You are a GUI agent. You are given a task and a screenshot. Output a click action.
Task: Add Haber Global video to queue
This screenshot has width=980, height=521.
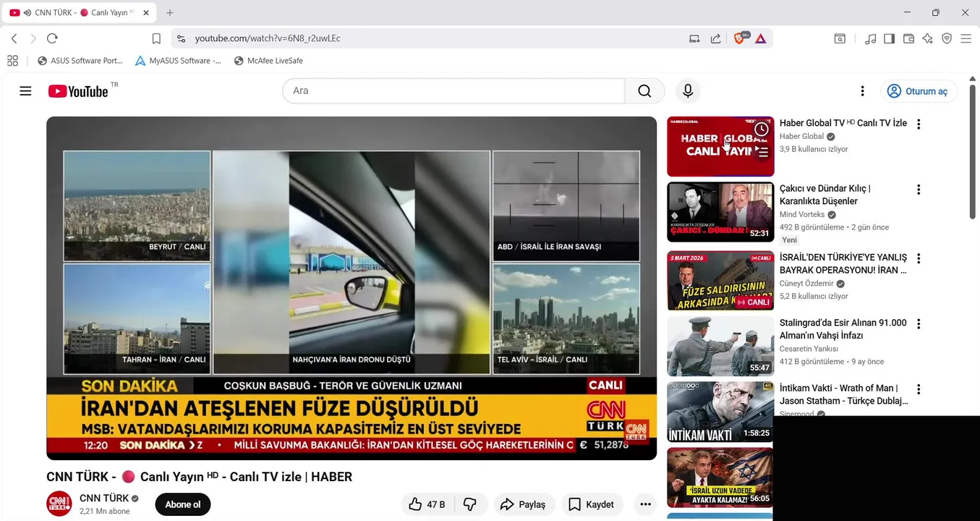762,151
